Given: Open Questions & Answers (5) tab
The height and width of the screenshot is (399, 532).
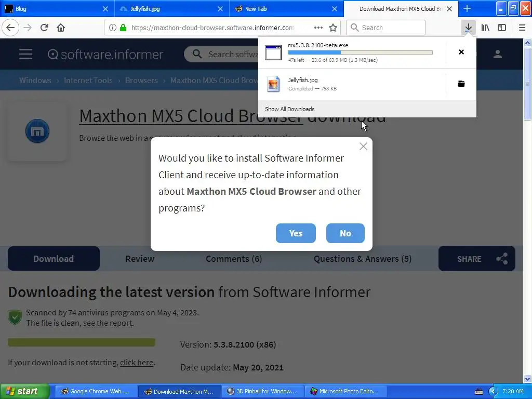Looking at the screenshot, I should pos(362,259).
